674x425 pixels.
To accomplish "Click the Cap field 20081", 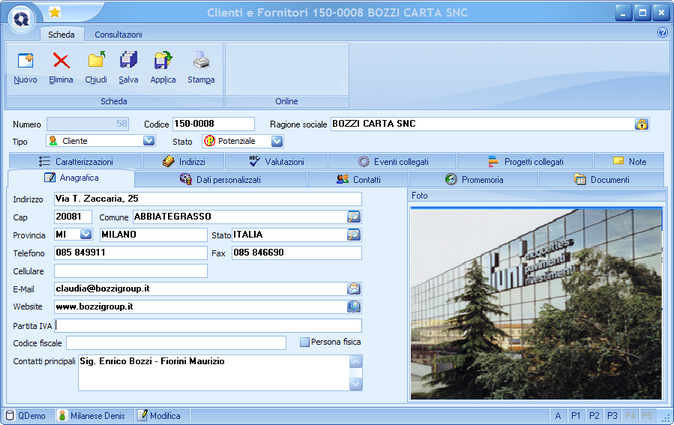I will point(73,217).
